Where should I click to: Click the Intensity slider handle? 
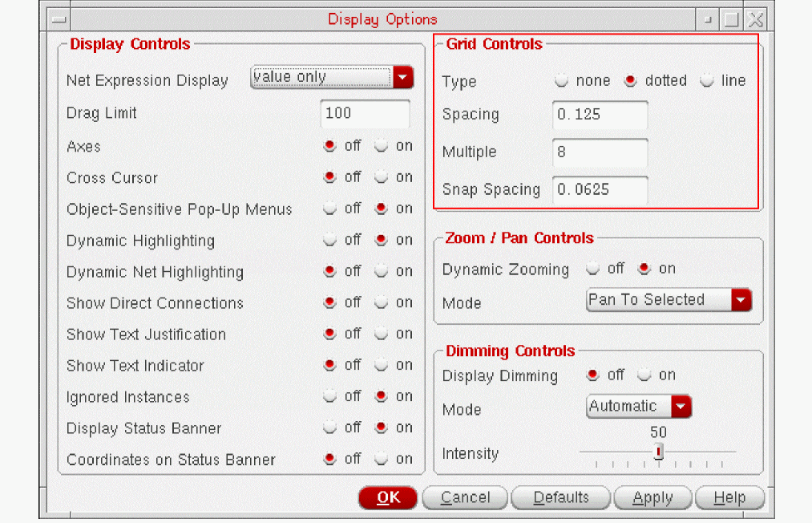(x=658, y=452)
